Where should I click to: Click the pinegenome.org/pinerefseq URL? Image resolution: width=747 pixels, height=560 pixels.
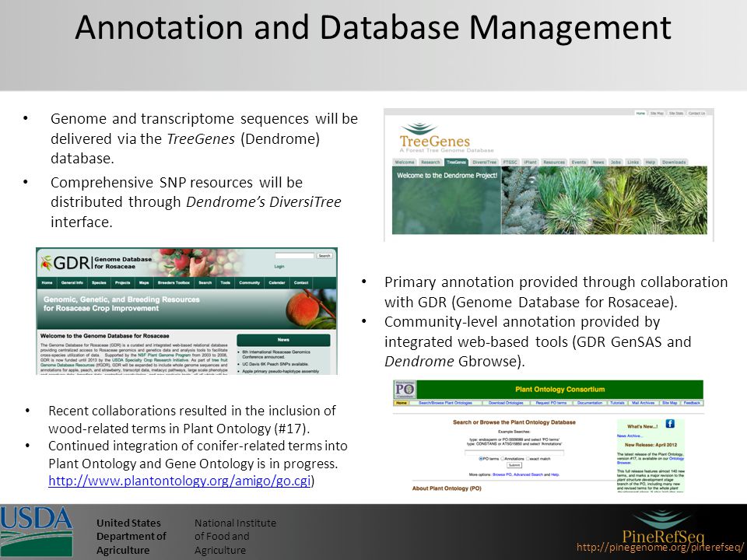coord(661,547)
